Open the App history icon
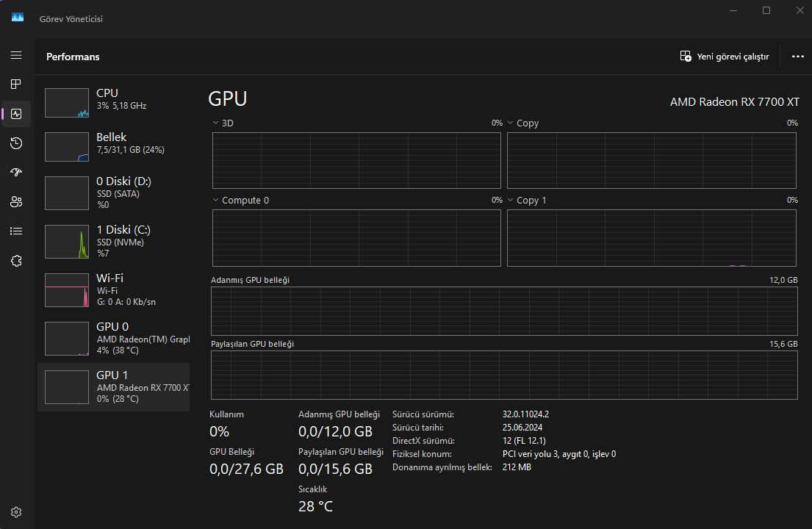 16,143
